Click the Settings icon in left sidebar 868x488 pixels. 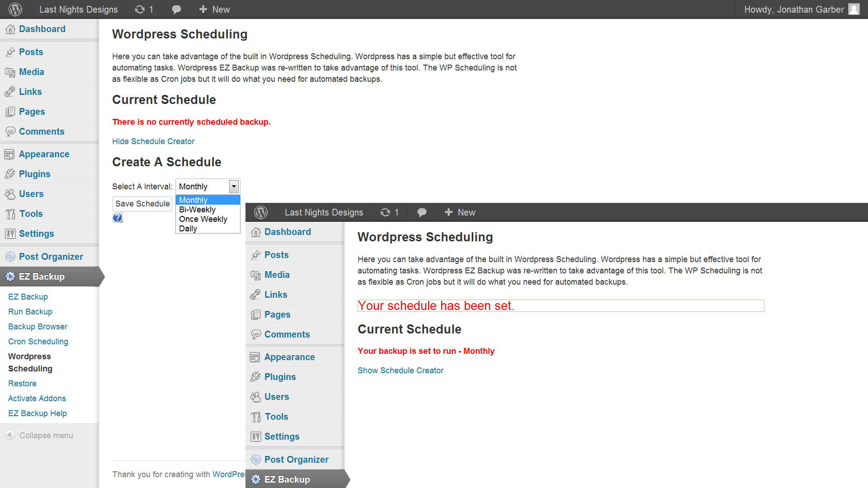[9, 234]
